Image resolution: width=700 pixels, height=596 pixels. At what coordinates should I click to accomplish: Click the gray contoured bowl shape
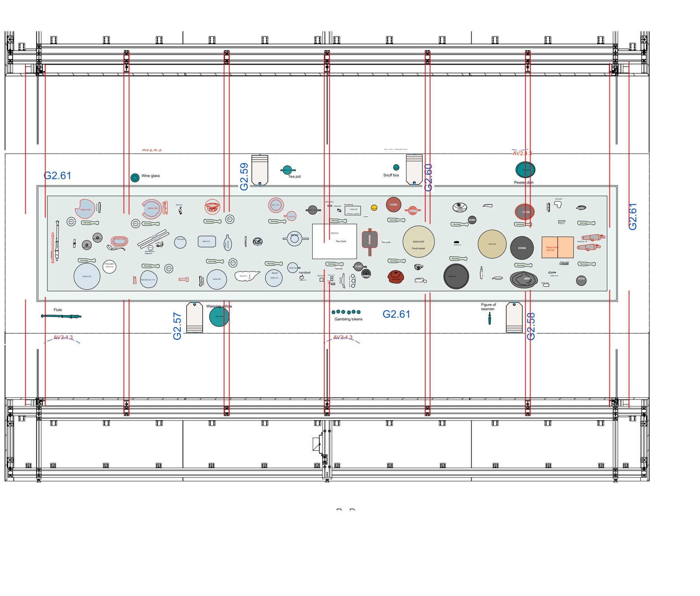524,279
